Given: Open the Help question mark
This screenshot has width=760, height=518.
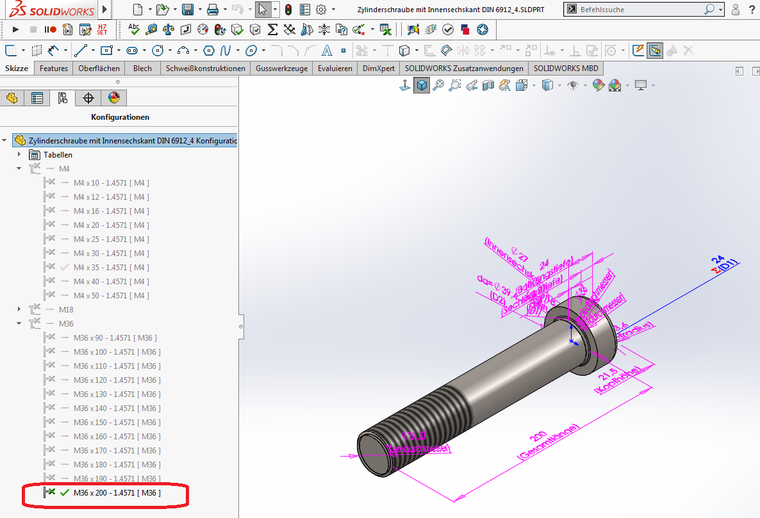Looking at the screenshot, I should 752,9.
